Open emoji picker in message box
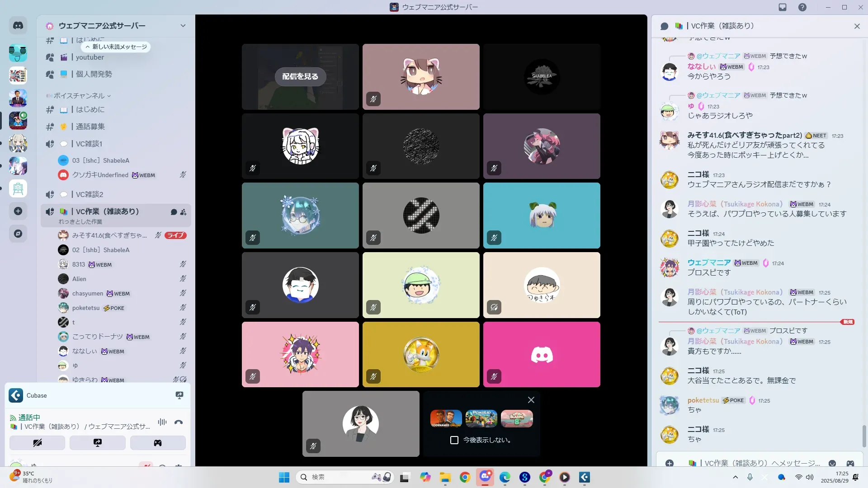Screen dimensions: 868x488 [x=832, y=463]
